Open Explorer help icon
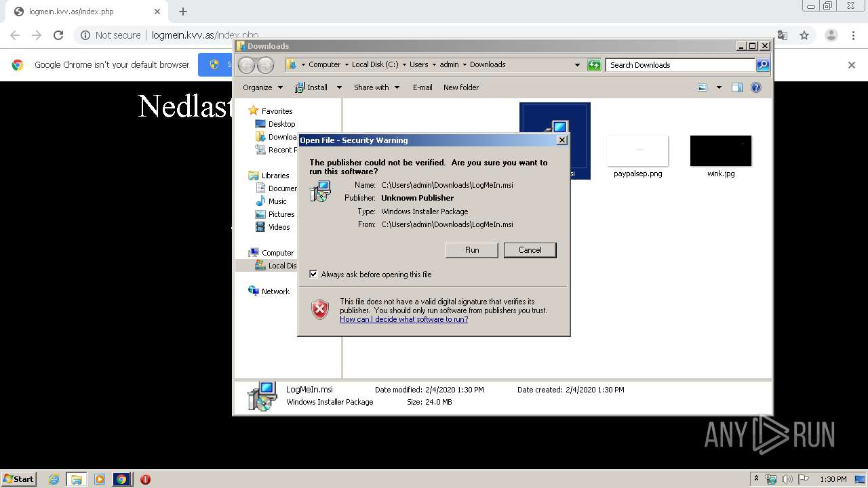This screenshot has width=868, height=488. (x=756, y=87)
